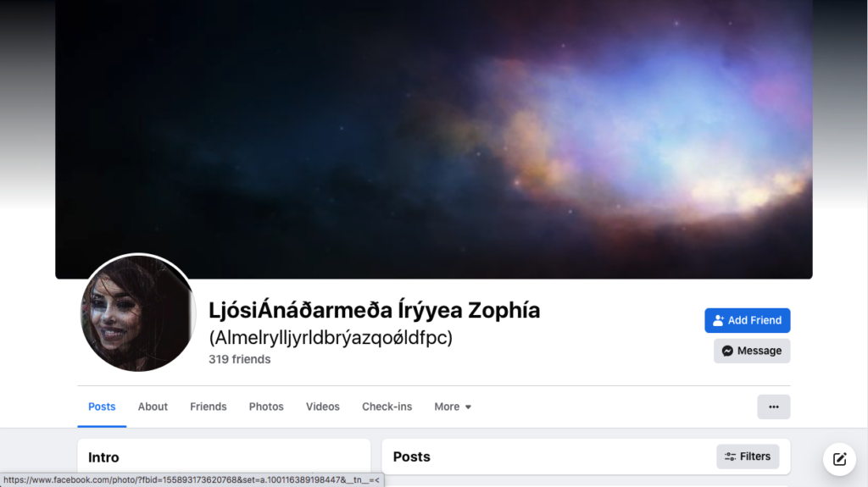The height and width of the screenshot is (487, 868).
Task: Open the three-dots profile options menu
Action: (773, 407)
